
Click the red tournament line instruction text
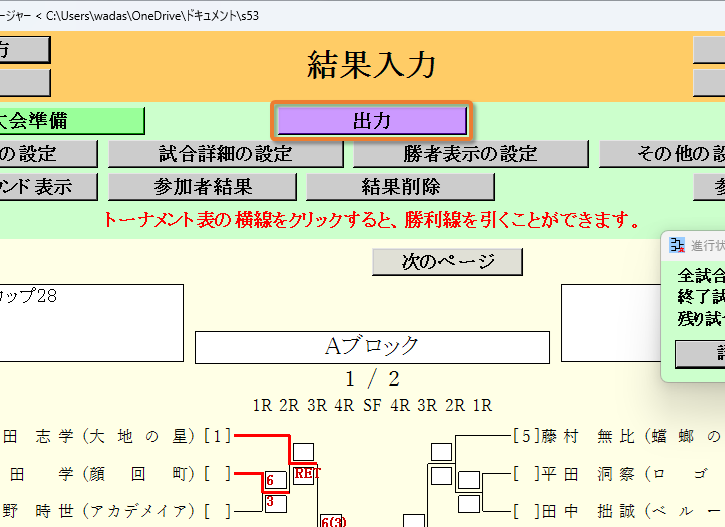(x=372, y=220)
